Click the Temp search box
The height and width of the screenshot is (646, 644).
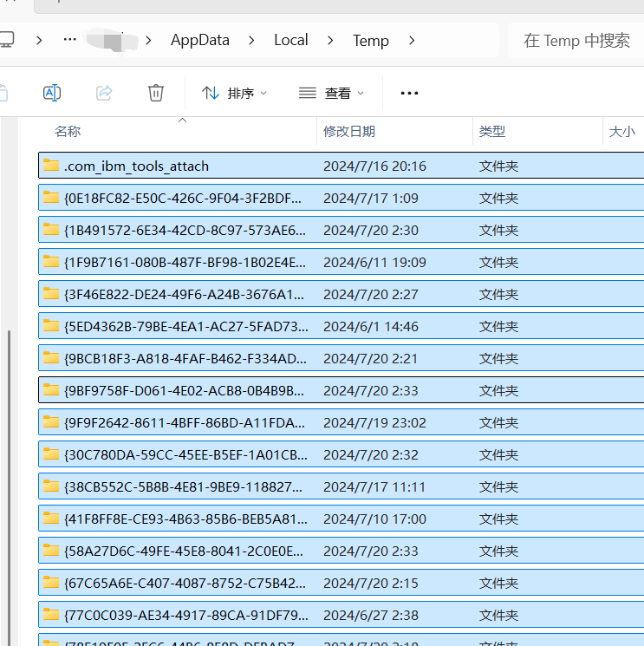[576, 41]
